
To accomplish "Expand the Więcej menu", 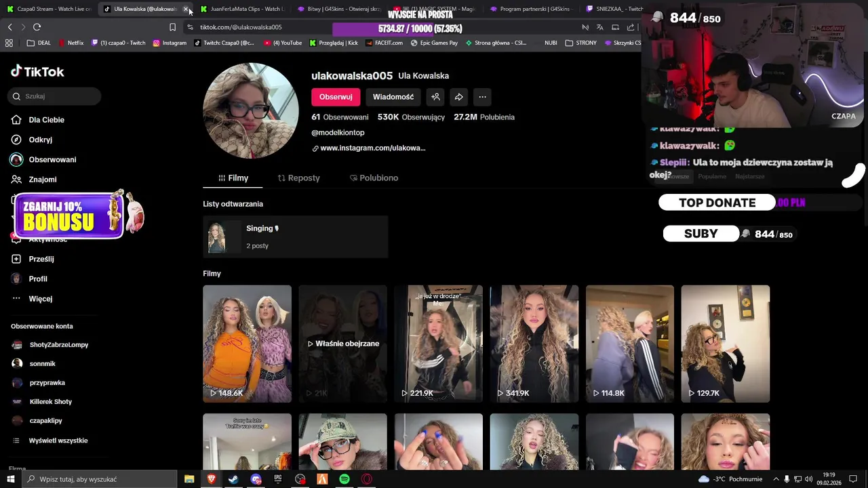I will pyautogui.click(x=40, y=299).
